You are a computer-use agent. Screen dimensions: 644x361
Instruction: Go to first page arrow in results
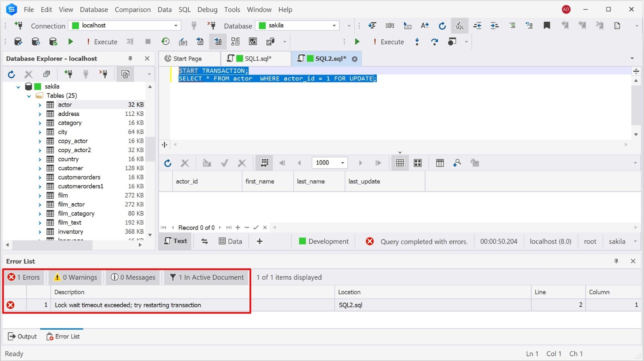[x=282, y=163]
